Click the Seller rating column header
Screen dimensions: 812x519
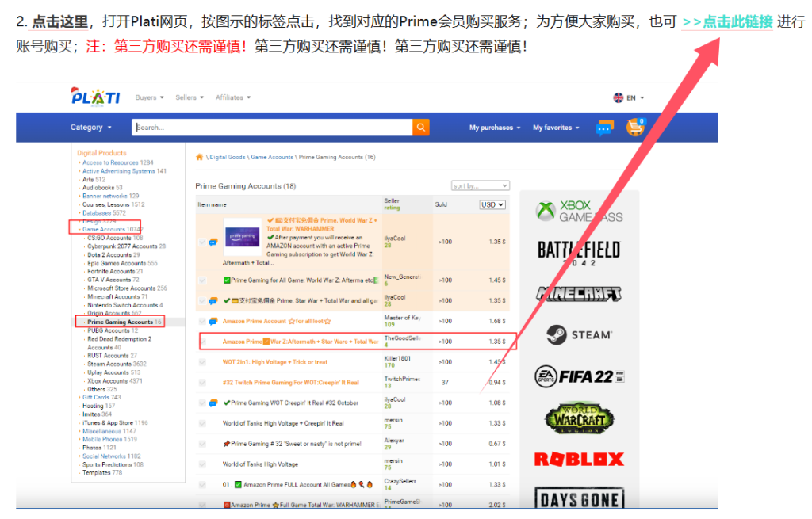392,204
